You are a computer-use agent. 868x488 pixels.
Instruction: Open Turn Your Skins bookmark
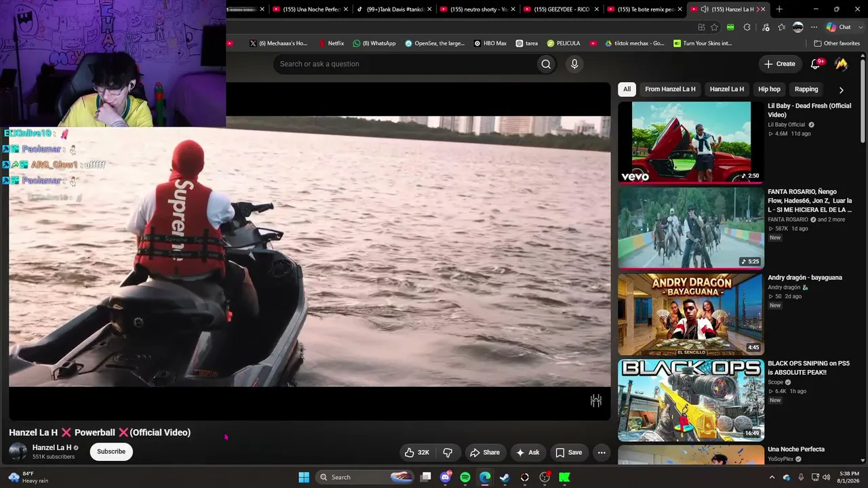pyautogui.click(x=703, y=43)
